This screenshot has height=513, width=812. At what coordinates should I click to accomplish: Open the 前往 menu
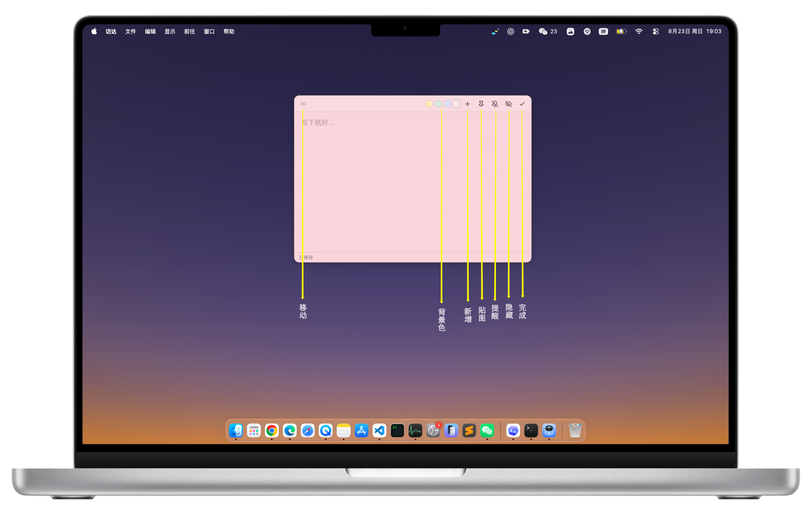pos(190,31)
